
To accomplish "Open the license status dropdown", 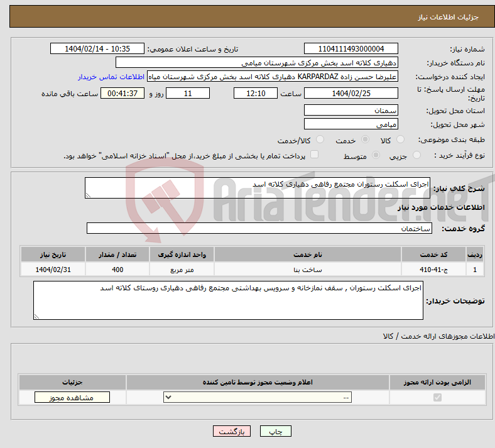I will [x=258, y=398].
